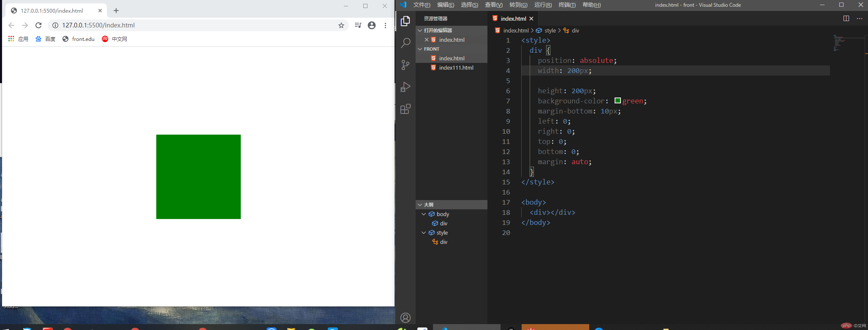Click the green square in the browser page
The image size is (868, 330).
click(199, 177)
